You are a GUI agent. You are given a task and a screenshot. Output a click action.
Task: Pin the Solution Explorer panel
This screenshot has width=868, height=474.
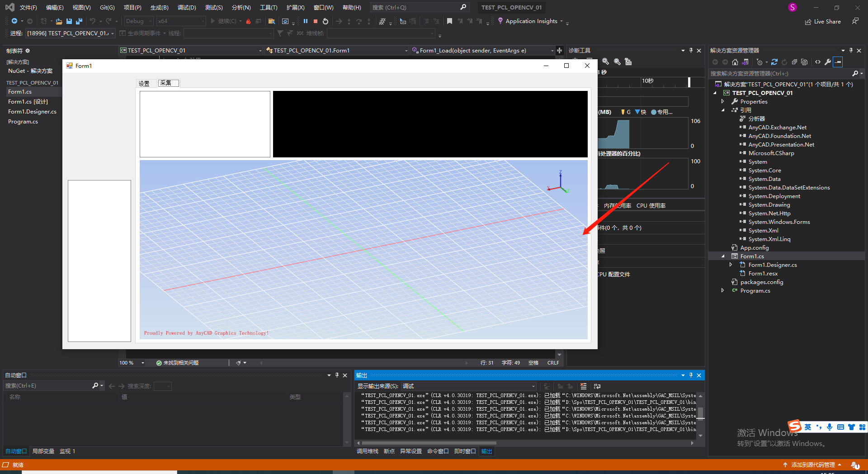[x=851, y=50]
